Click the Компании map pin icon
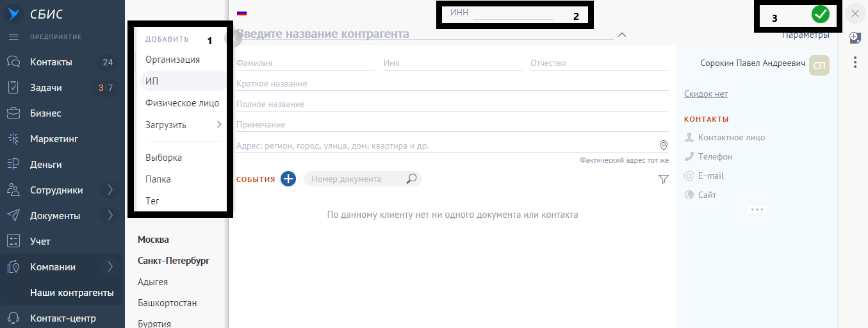 [x=13, y=267]
